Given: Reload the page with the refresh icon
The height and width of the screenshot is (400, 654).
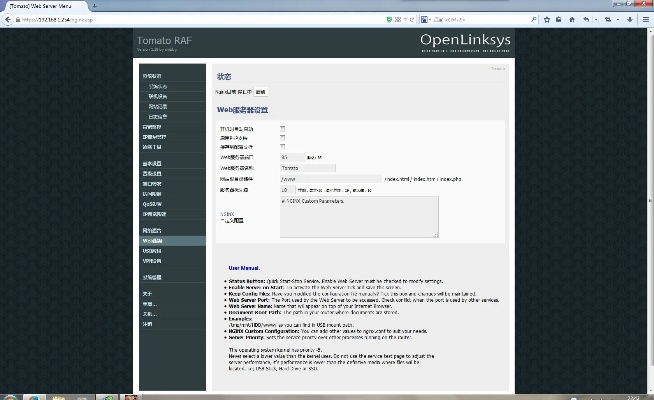Looking at the screenshot, I should point(412,19).
